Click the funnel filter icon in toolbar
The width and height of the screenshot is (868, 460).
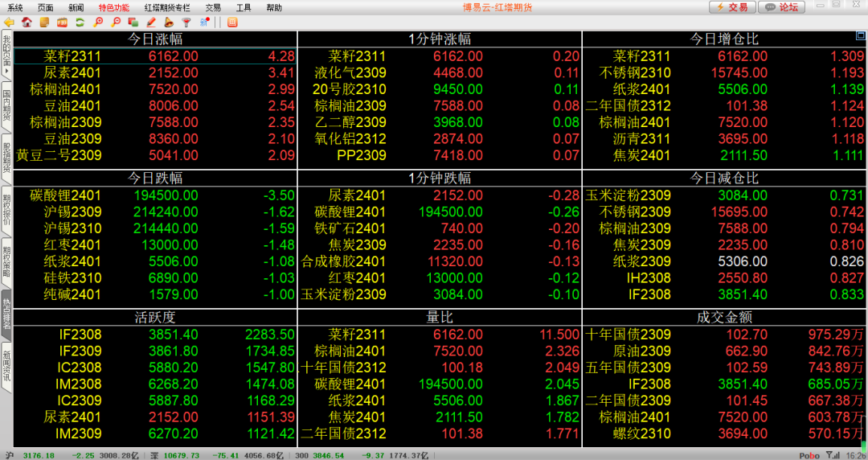coord(186,22)
